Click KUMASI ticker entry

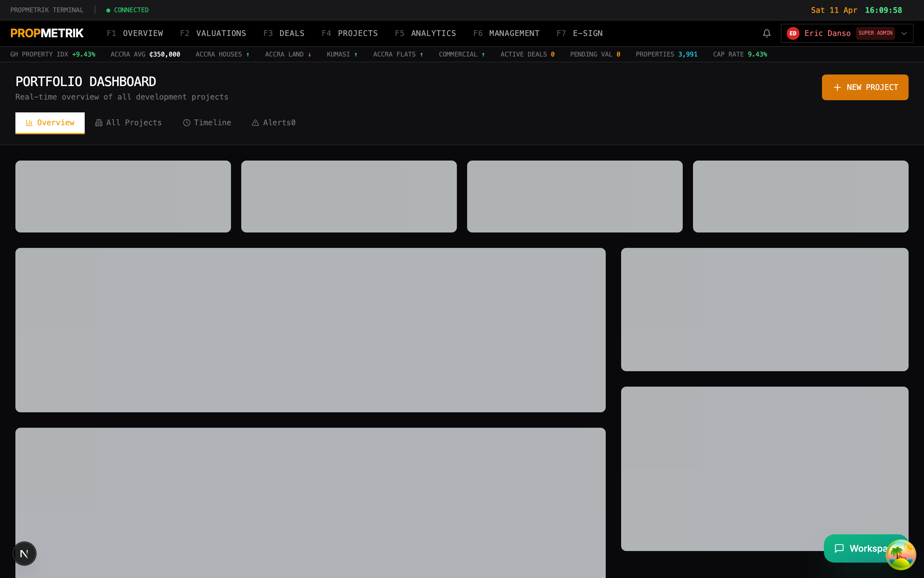(342, 54)
